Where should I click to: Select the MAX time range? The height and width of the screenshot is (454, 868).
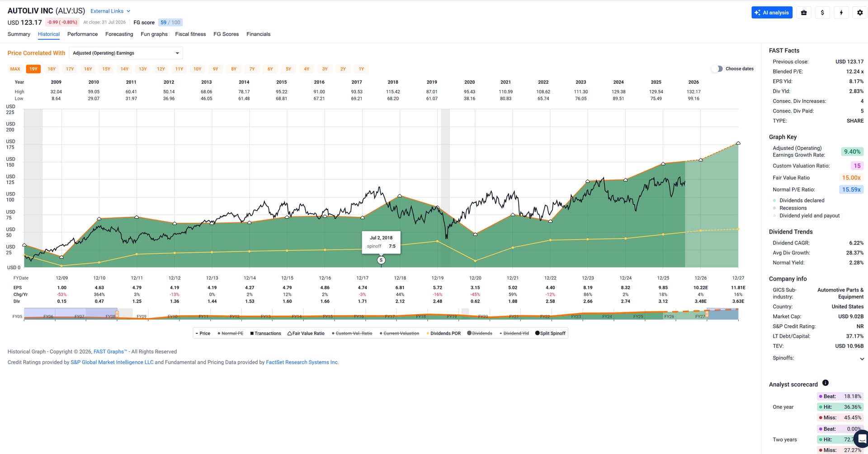[x=15, y=69]
